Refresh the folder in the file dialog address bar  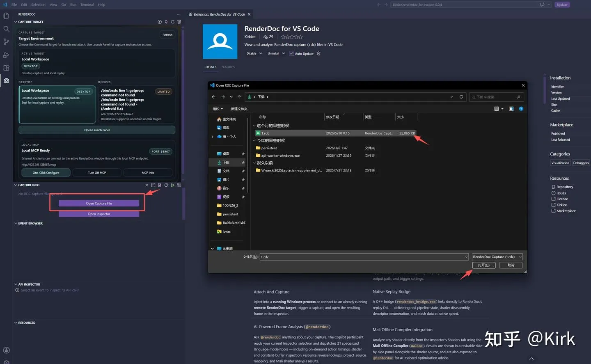(x=461, y=97)
